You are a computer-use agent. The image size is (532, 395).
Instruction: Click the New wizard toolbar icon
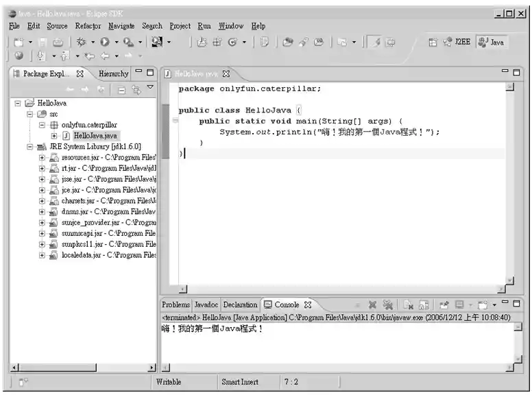coord(19,42)
